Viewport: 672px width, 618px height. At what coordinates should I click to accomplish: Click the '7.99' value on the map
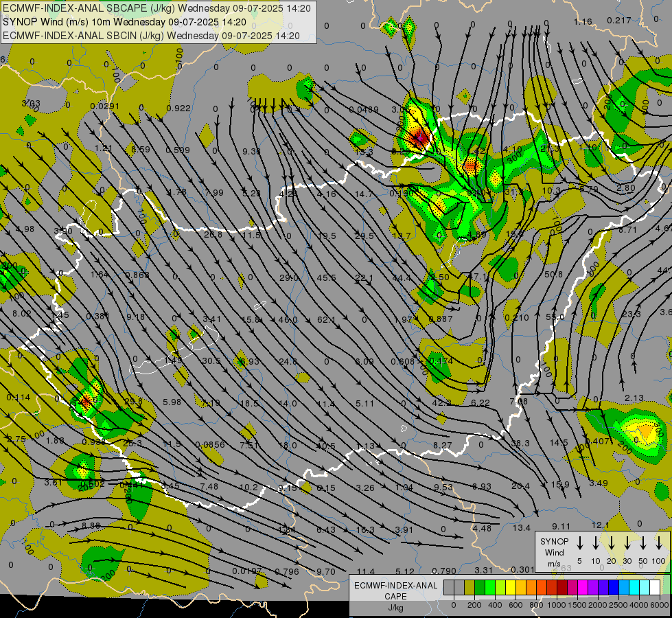(x=214, y=193)
